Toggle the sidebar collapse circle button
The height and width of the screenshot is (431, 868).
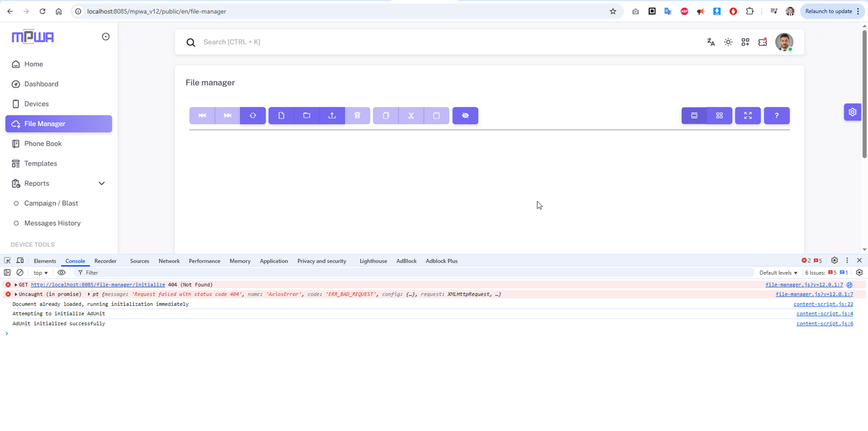pyautogui.click(x=106, y=37)
